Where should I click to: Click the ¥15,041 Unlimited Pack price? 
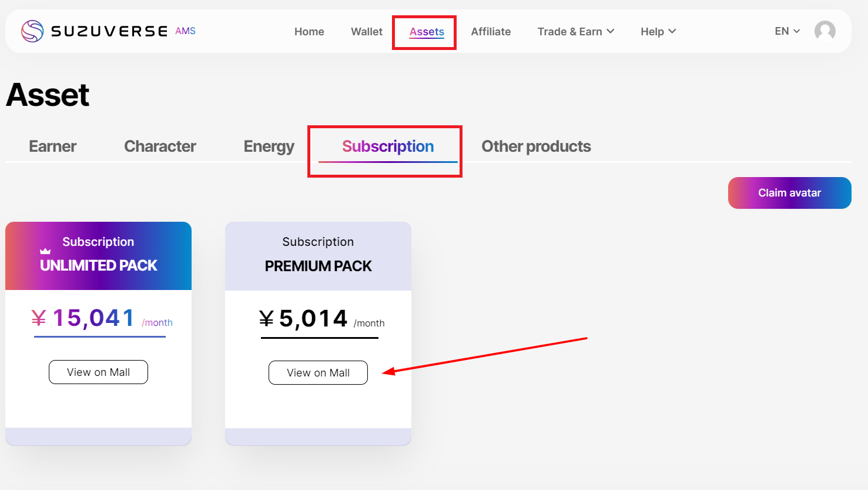94,318
